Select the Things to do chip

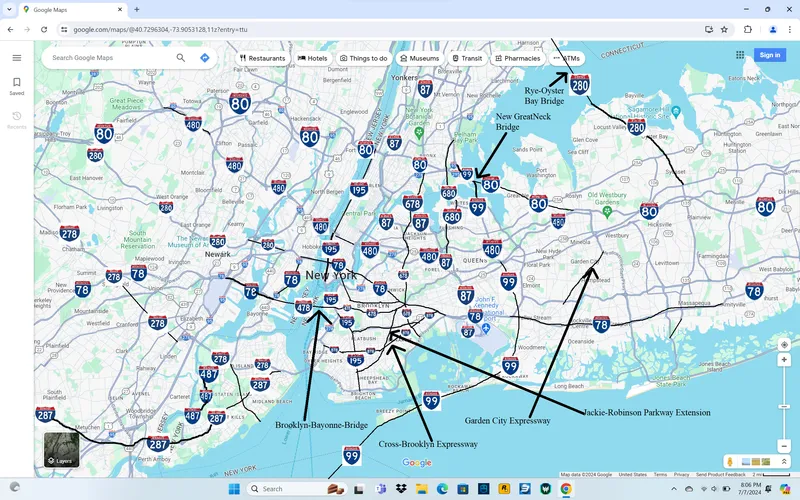[x=364, y=58]
